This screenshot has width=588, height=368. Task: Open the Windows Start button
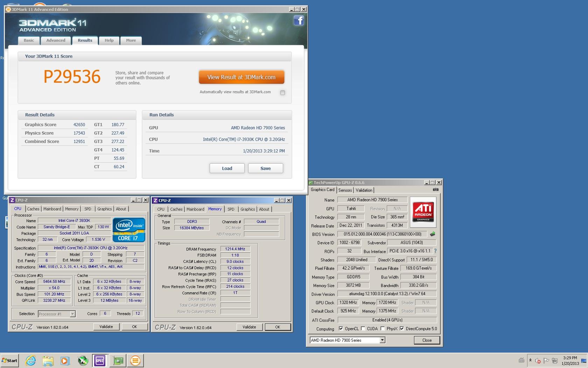click(9, 360)
